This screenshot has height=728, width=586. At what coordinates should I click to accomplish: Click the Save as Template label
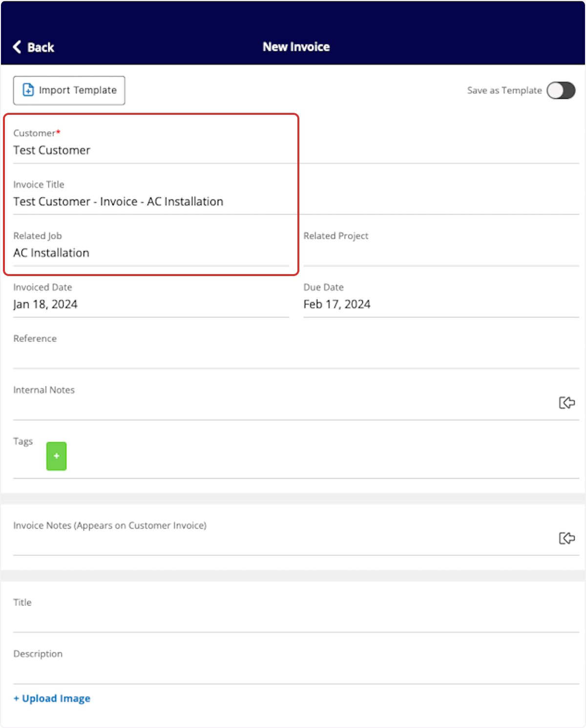tap(504, 90)
